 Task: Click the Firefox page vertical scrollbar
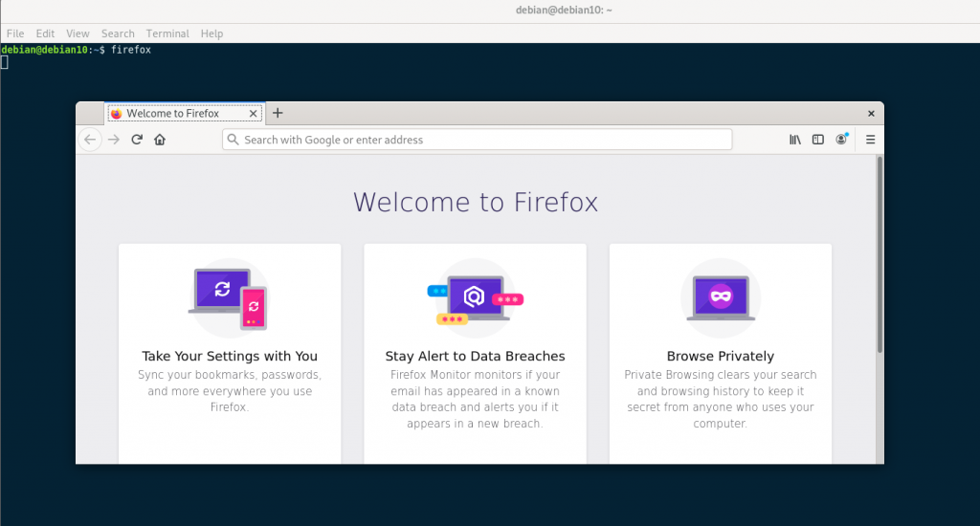click(x=880, y=255)
